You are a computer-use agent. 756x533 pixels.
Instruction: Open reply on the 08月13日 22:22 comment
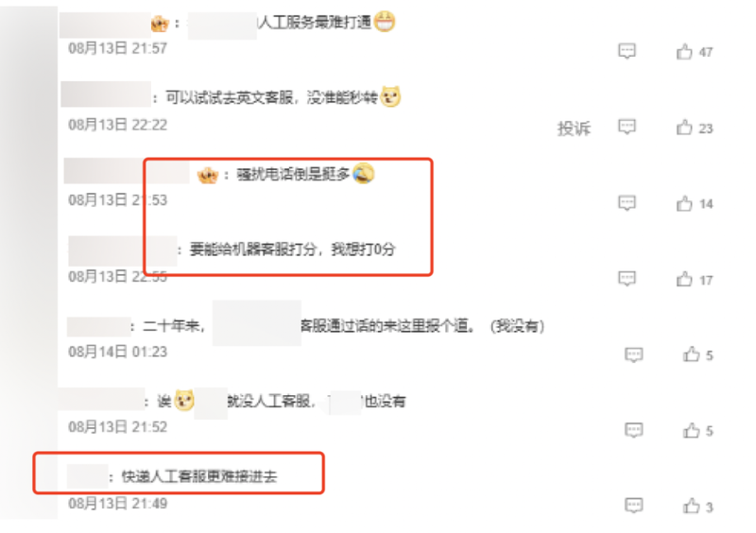(x=627, y=127)
